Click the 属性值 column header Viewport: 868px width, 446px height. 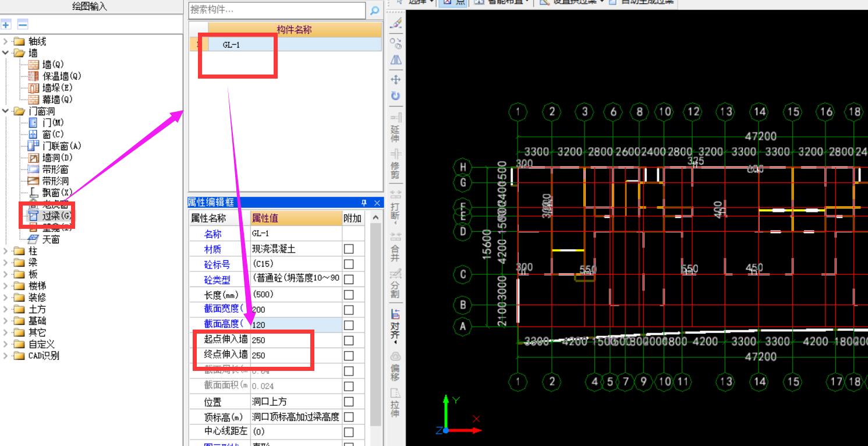(296, 218)
